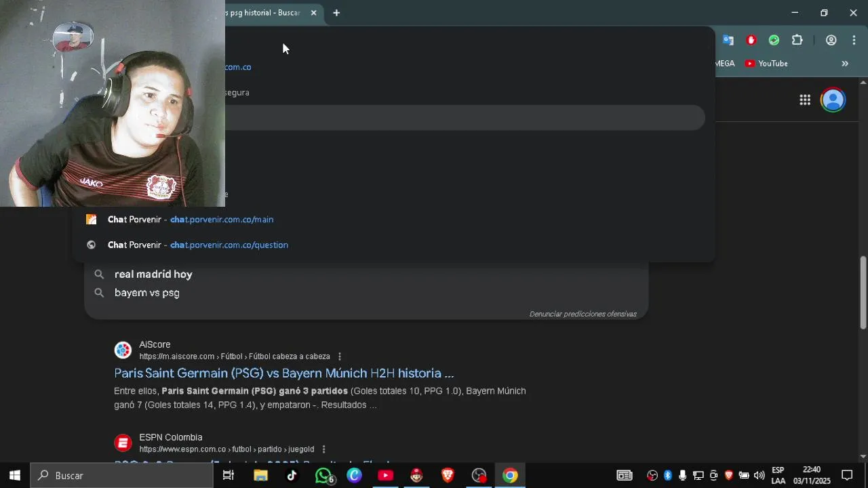868x488 pixels.
Task: Select Chat Porvenir chat.porvenir.com.co/main suggestion
Action: [x=393, y=220]
